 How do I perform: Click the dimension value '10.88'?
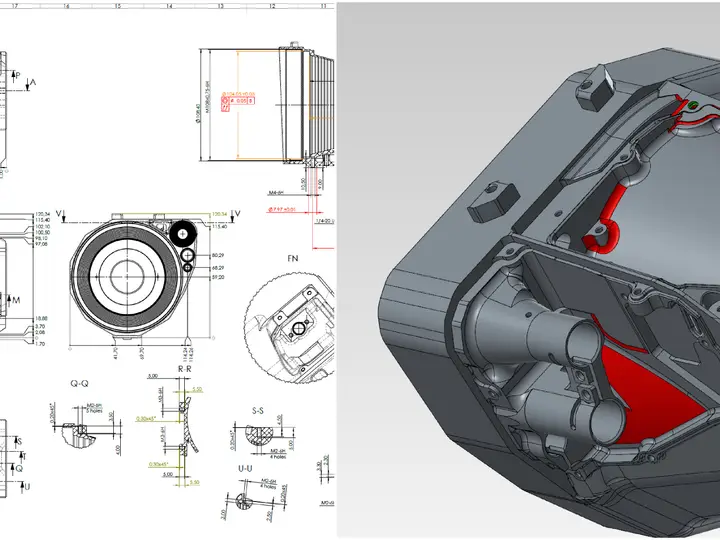tap(41, 318)
